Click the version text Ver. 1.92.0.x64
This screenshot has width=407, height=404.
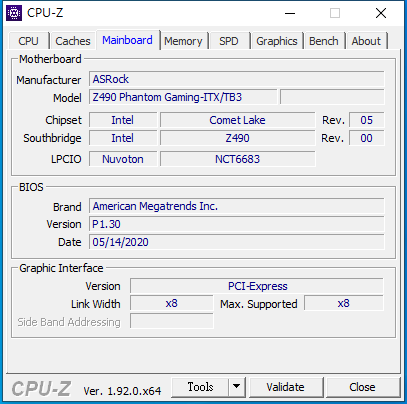[122, 391]
